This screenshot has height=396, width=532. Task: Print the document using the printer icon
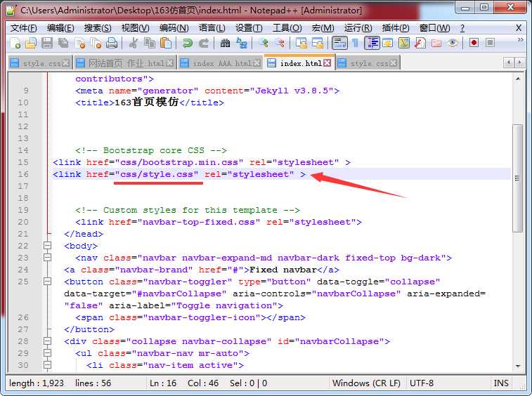point(112,43)
